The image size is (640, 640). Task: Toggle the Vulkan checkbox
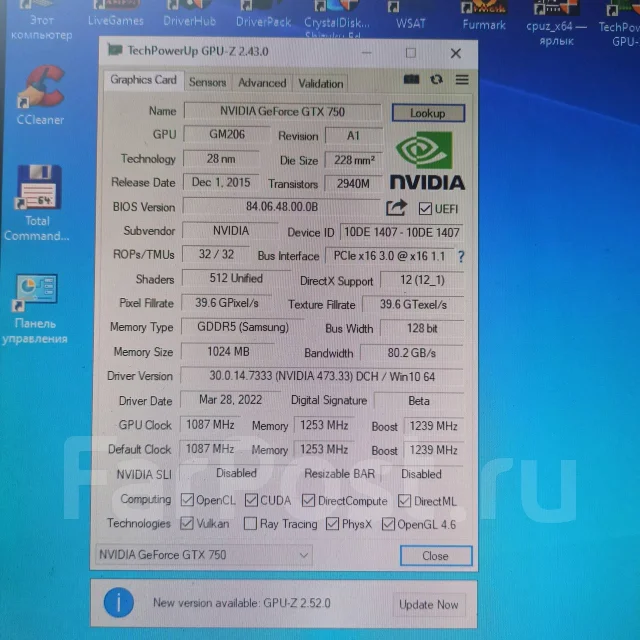(187, 523)
